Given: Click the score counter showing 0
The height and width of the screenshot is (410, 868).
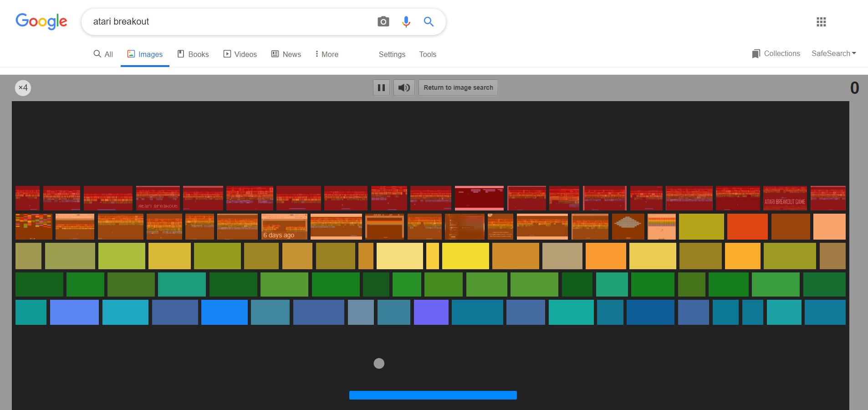Looking at the screenshot, I should (854, 87).
